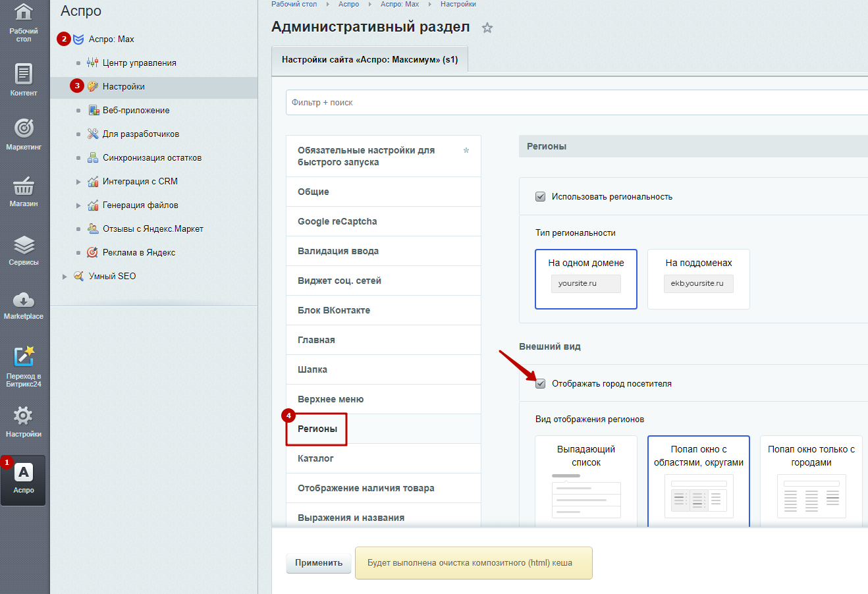Click the Синхронизация остатков icon
Screen dimensions: 868x594
pos(93,158)
